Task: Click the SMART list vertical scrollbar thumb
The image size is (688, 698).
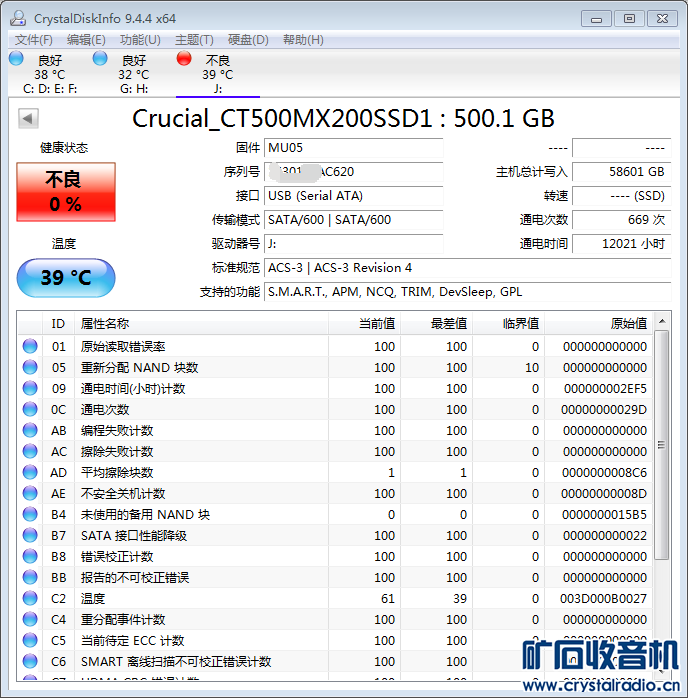Action: click(662, 445)
